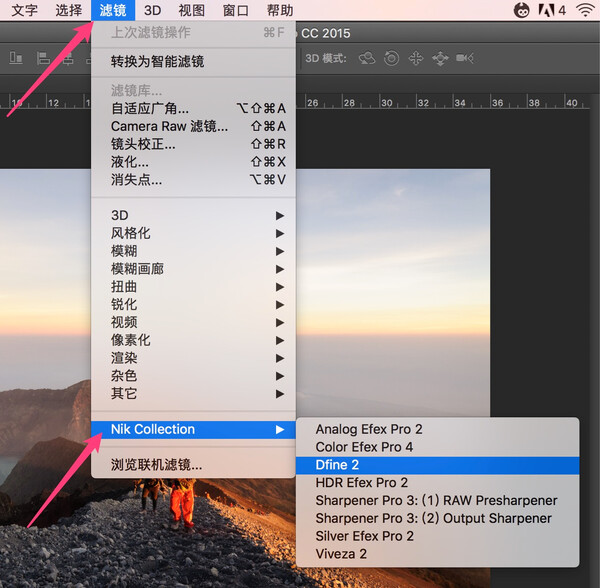Open the 文字 menu
The height and width of the screenshot is (588, 600).
pos(24,10)
